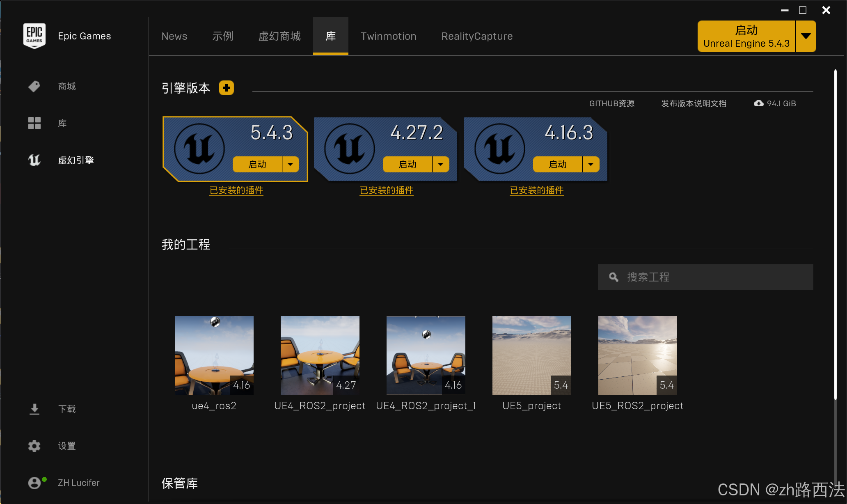Expand launch options for engine 4.16.3
847x504 pixels.
click(x=591, y=164)
